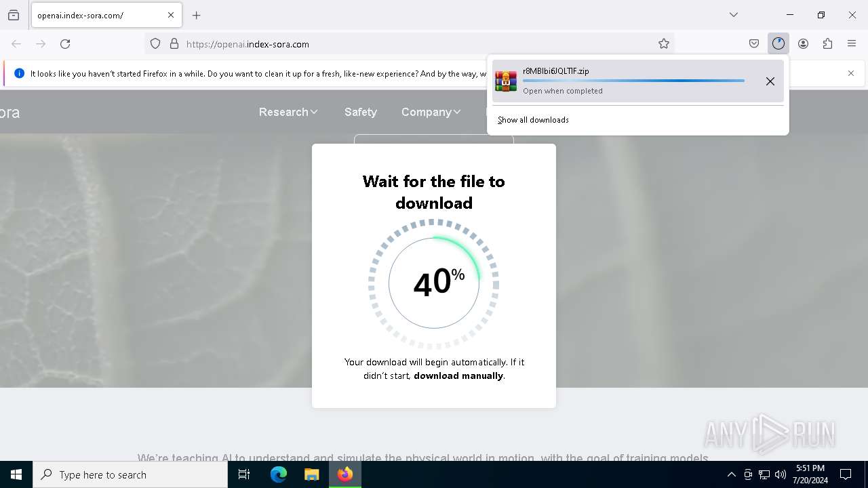This screenshot has height=488, width=868.
Task: Launch Microsoft Edge from taskbar
Action: (279, 474)
